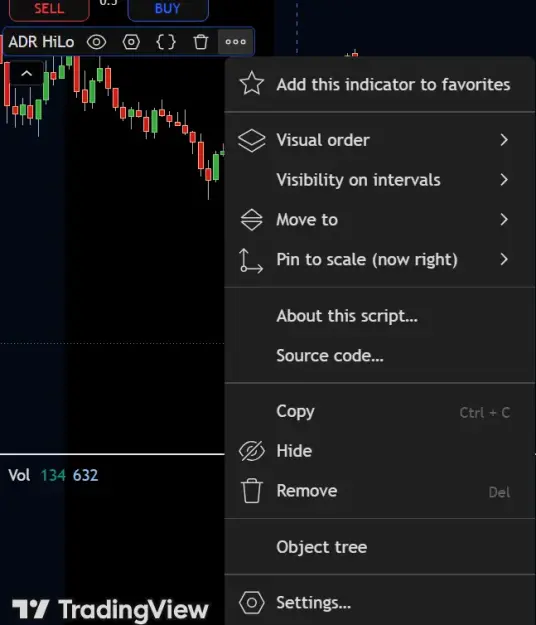The height and width of the screenshot is (625, 536).
Task: Open Object tree from the menu
Action: pyautogui.click(x=380, y=547)
